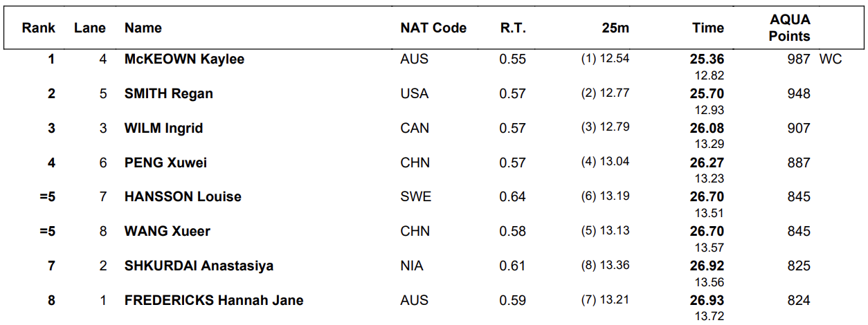Click the SWE nation code
Image resolution: width=868 pixels, height=325 pixels.
415,197
